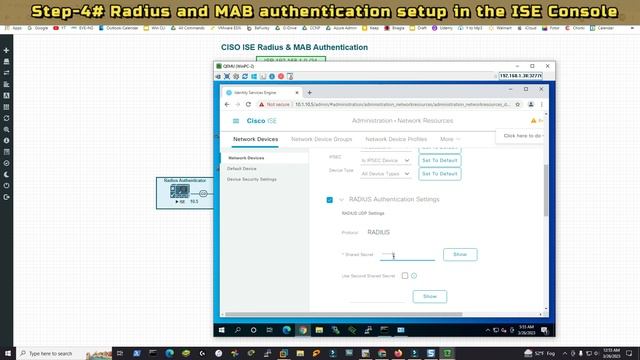Open the guest taskbar File Explorer icon
Image resolution: width=640 pixels, height=360 pixels.
319,330
